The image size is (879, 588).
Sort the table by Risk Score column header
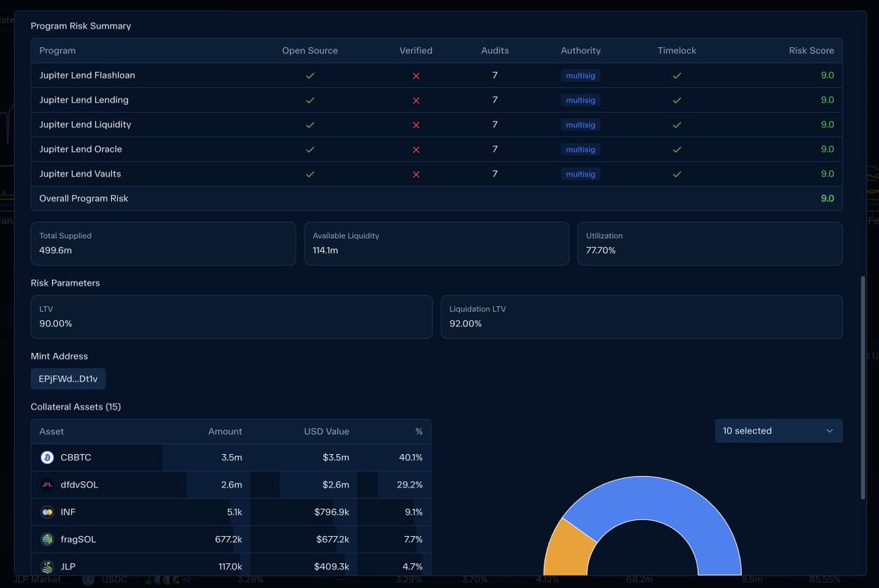coord(811,51)
